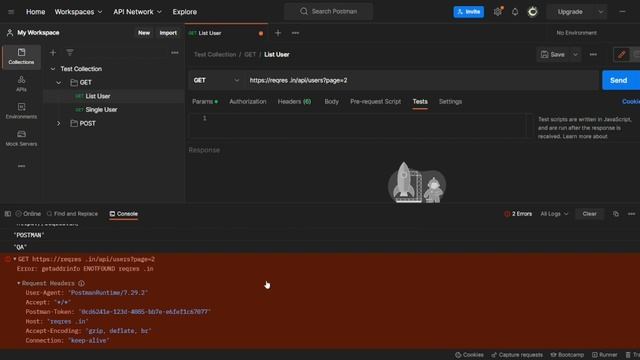Open collections panel options ellipsis

175,53
